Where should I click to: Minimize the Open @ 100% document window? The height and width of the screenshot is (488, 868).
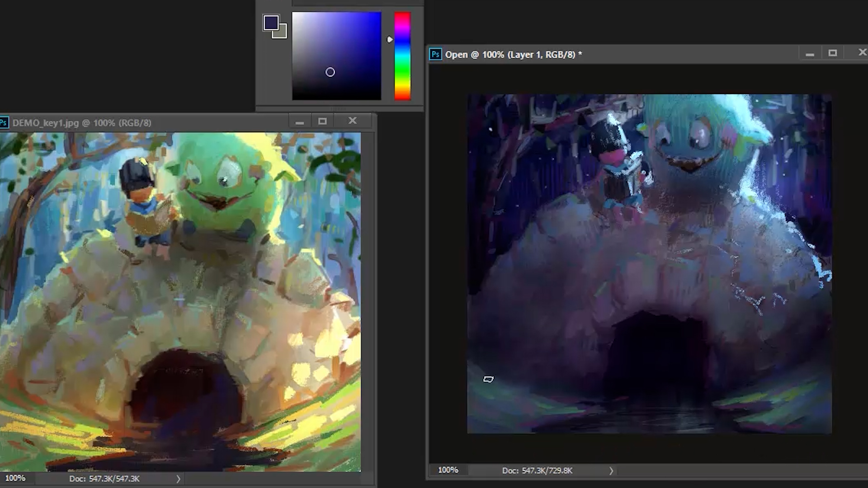coord(810,54)
